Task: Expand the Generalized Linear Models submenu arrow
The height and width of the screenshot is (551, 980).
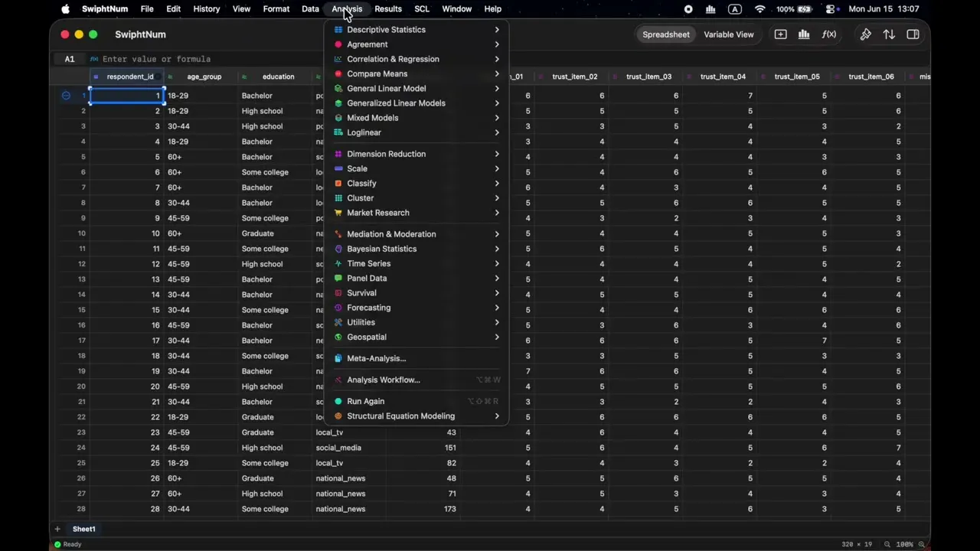Action: click(497, 103)
